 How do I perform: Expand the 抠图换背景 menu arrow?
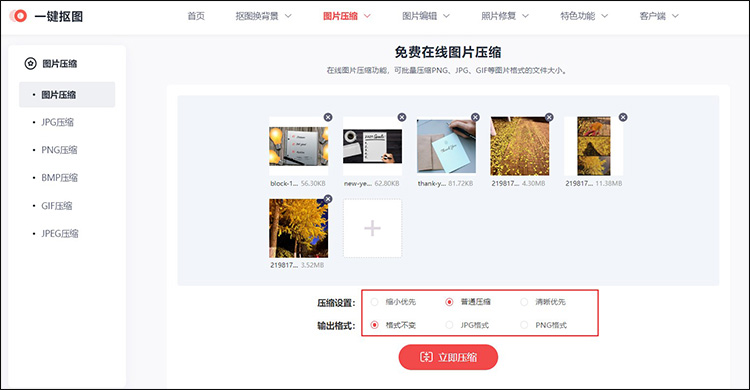[x=288, y=16]
